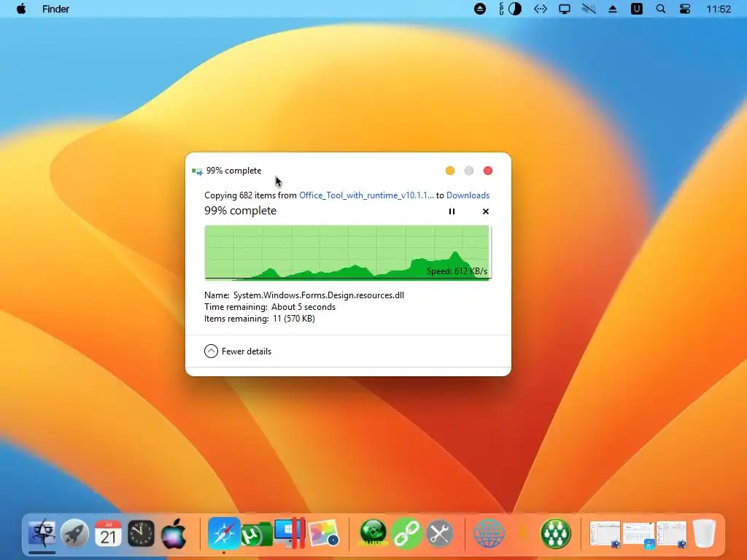747x560 pixels.
Task: Open the wrench and screwdriver tools icon
Action: click(x=440, y=533)
